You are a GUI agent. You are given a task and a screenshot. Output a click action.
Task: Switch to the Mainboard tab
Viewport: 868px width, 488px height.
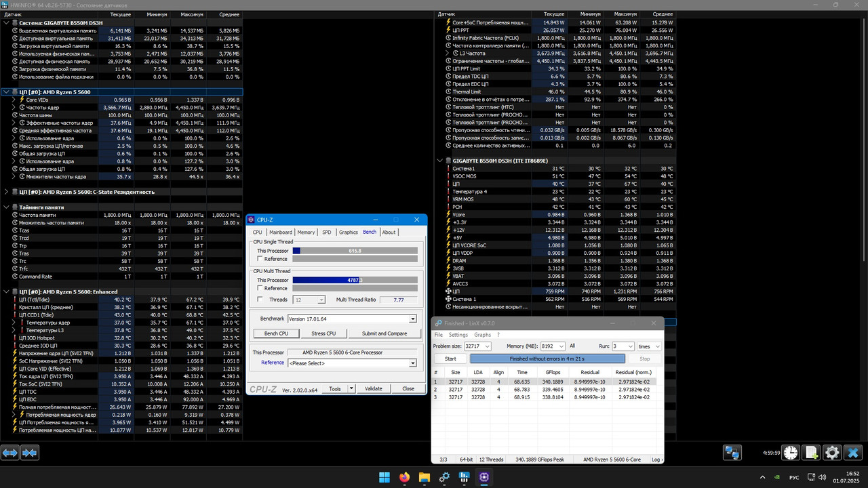[x=281, y=232]
